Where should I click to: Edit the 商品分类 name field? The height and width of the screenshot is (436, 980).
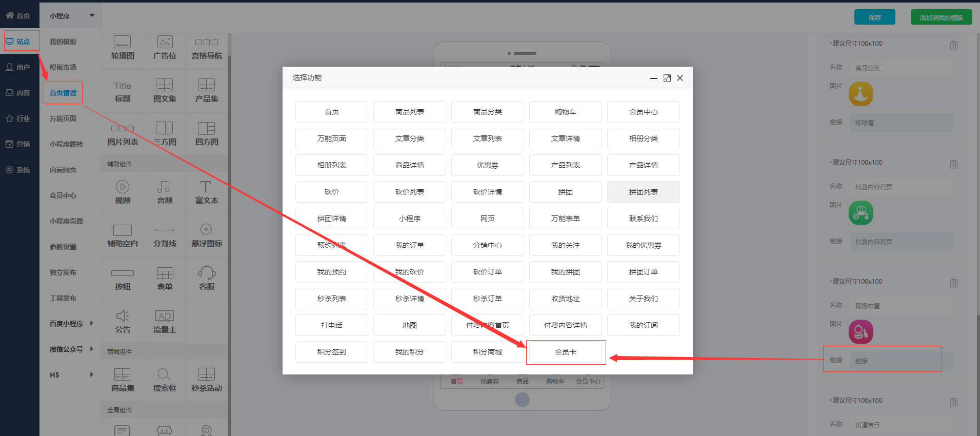902,68
